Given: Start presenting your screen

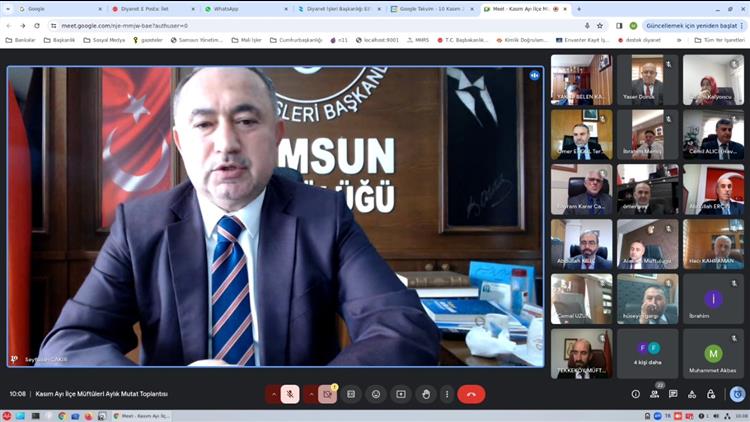Looking at the screenshot, I should click(x=401, y=394).
